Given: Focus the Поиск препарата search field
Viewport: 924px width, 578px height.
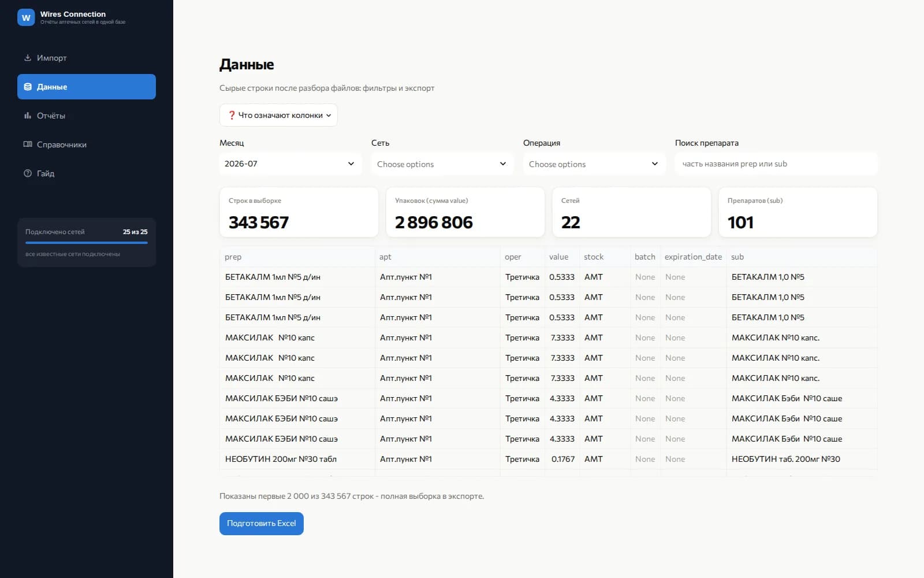Looking at the screenshot, I should [x=776, y=164].
